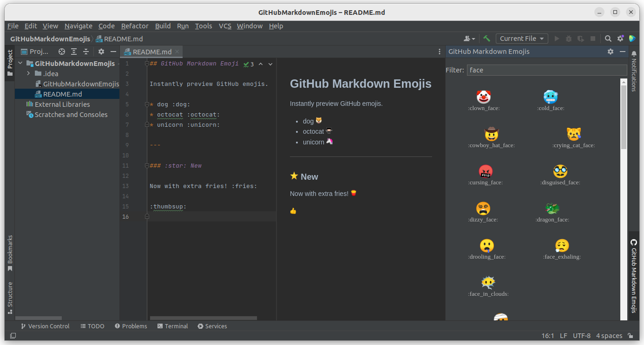This screenshot has width=644, height=345.
Task: Click the Run play button
Action: (x=557, y=39)
